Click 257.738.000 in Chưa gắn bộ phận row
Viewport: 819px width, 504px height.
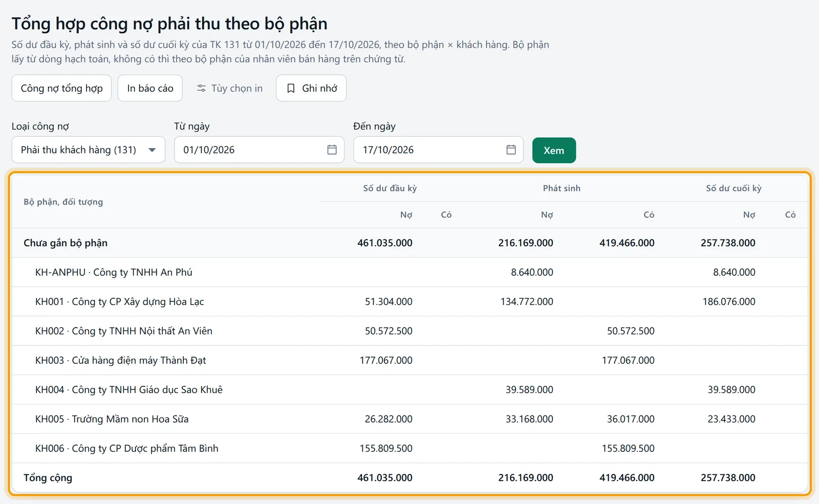pos(728,243)
